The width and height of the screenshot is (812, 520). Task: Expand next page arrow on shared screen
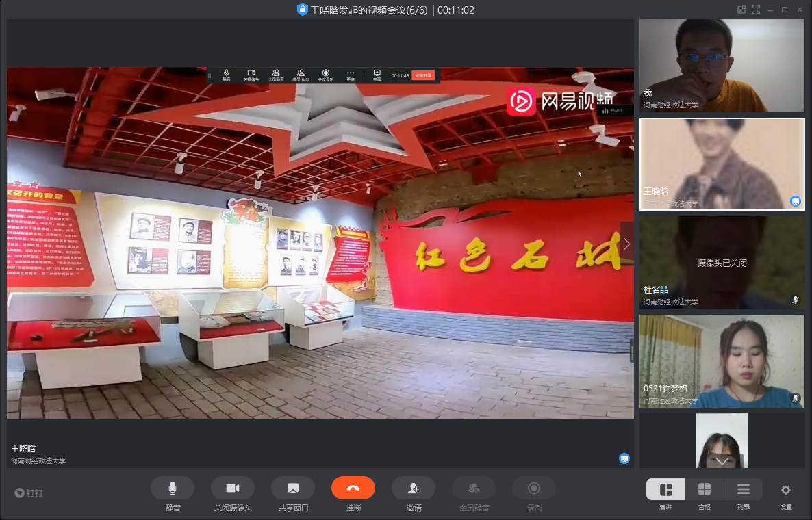click(626, 244)
